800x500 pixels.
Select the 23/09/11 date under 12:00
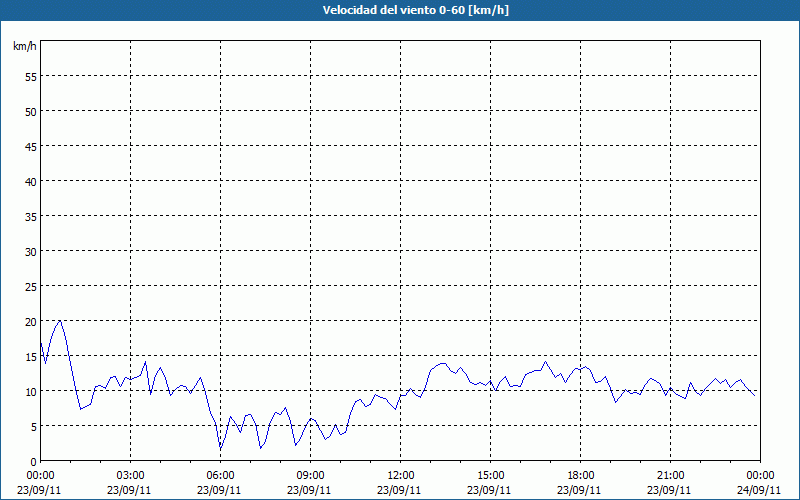399,490
